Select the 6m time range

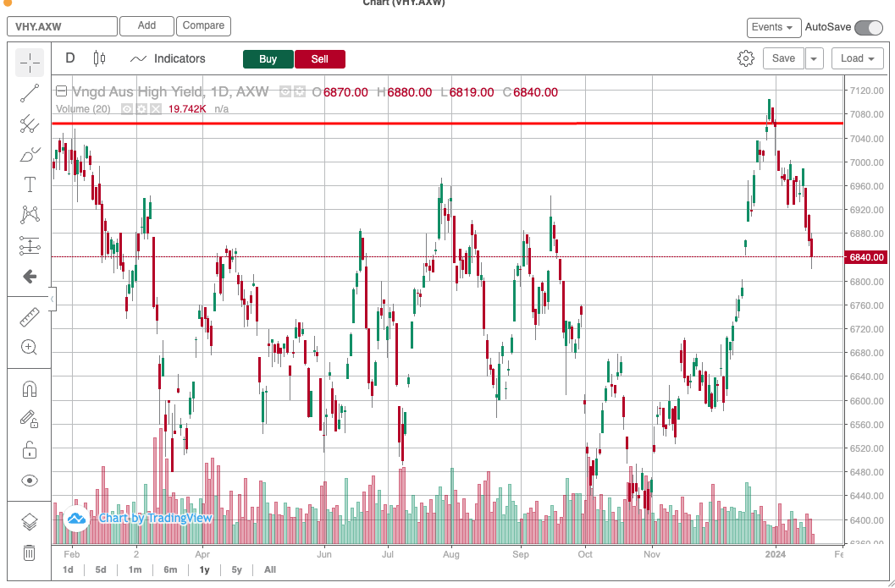(170, 569)
